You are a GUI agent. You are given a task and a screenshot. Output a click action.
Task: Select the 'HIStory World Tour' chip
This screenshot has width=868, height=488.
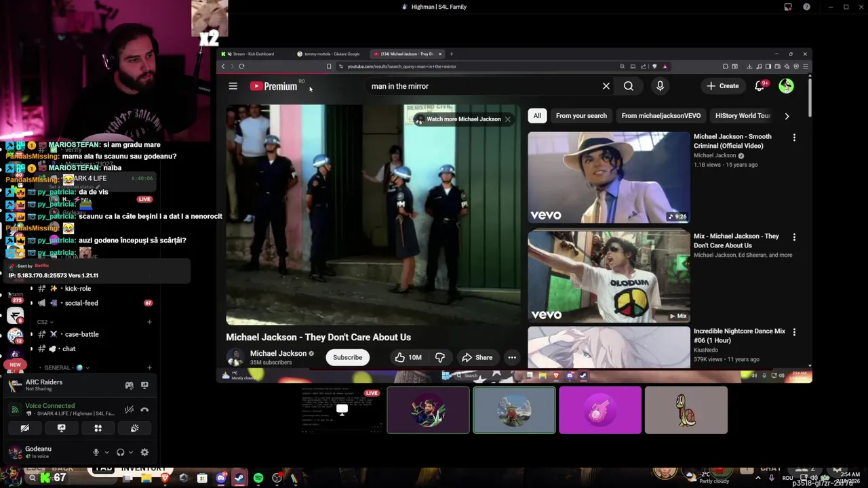[743, 116]
